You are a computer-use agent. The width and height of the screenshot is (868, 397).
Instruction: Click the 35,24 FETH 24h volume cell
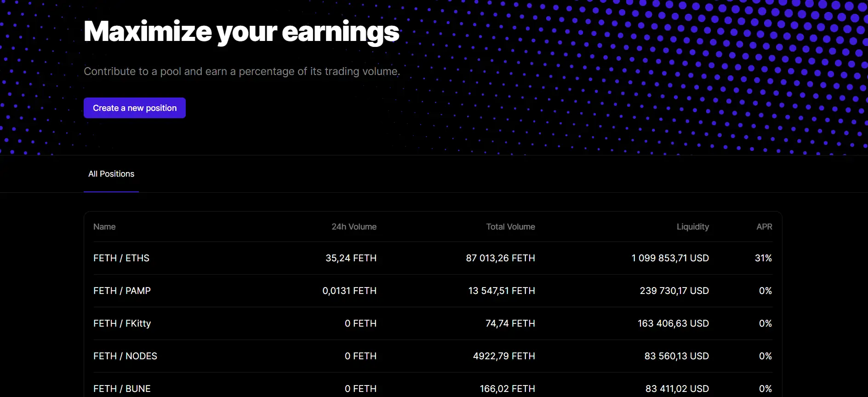351,258
